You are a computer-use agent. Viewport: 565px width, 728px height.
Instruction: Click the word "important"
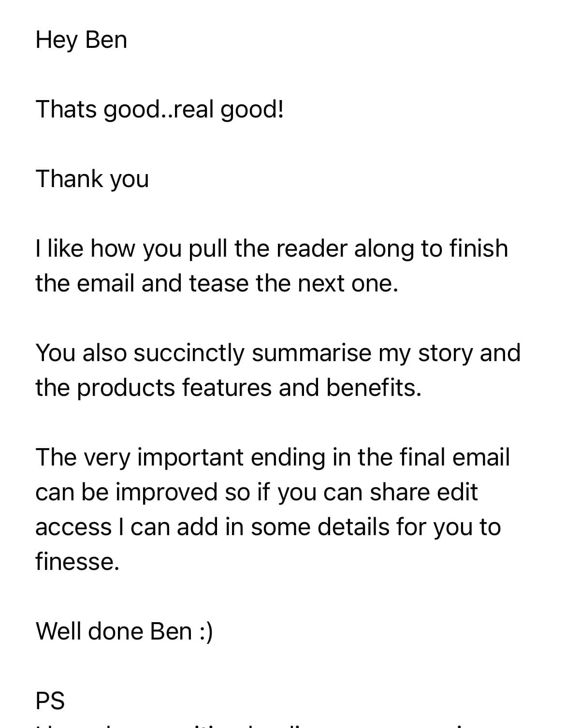[190, 457]
